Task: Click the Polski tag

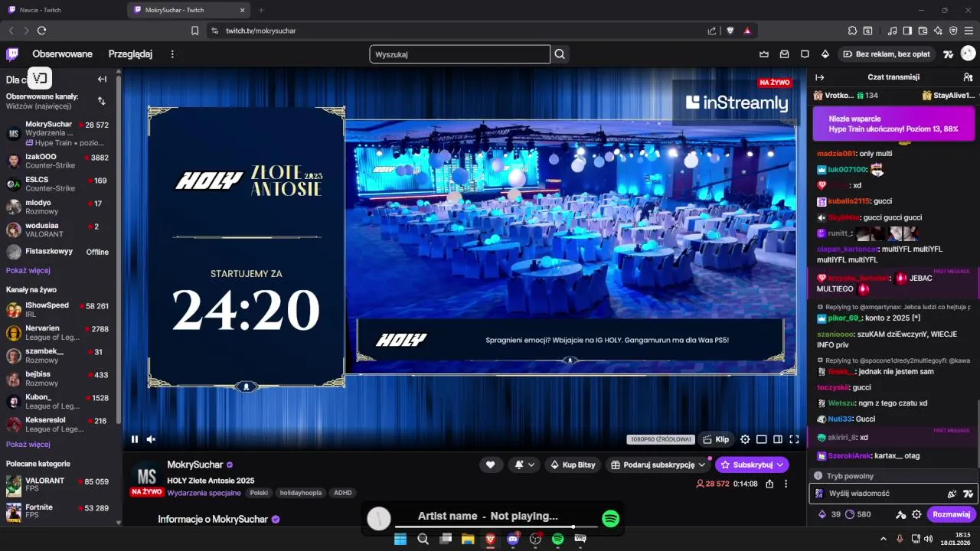Action: pyautogui.click(x=259, y=493)
